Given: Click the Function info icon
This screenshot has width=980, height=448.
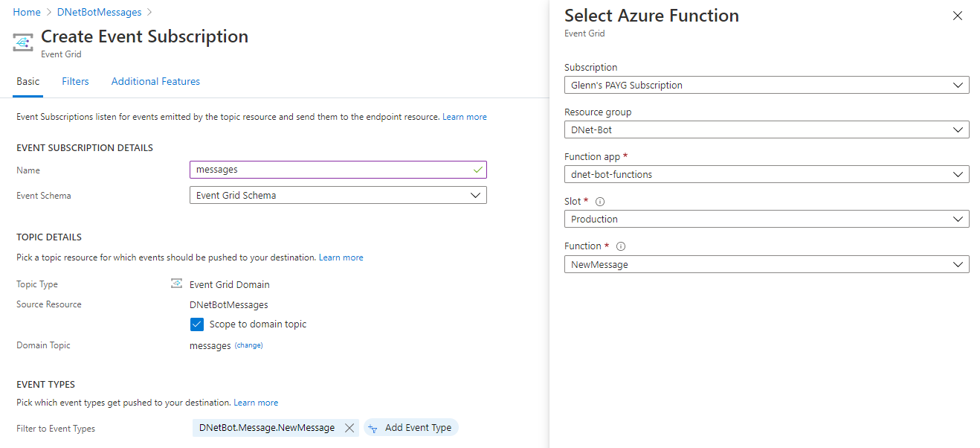Looking at the screenshot, I should (621, 246).
